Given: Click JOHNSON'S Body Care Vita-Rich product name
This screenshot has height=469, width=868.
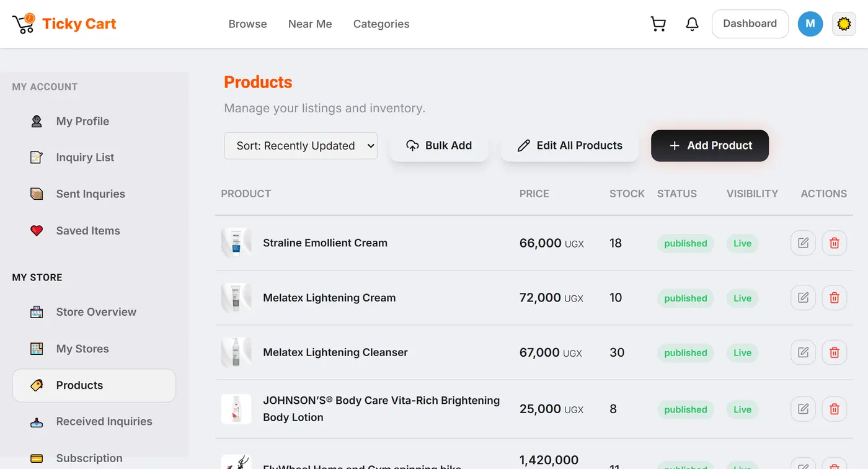Looking at the screenshot, I should (381, 409).
